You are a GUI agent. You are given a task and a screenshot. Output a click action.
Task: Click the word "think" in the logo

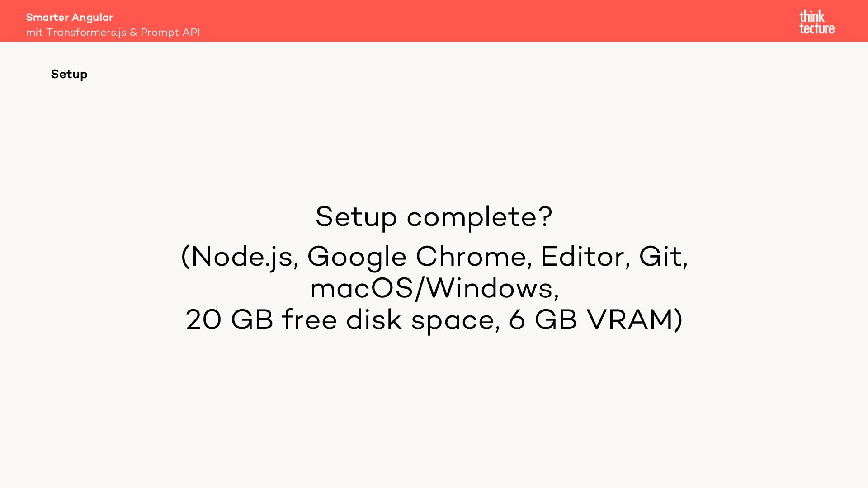pyautogui.click(x=812, y=17)
